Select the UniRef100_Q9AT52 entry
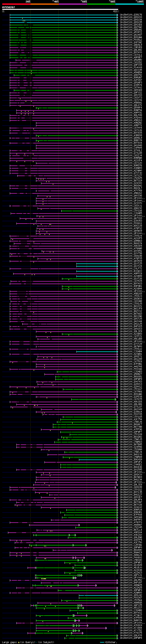The height and width of the screenshot is (644, 146). click(131, 75)
